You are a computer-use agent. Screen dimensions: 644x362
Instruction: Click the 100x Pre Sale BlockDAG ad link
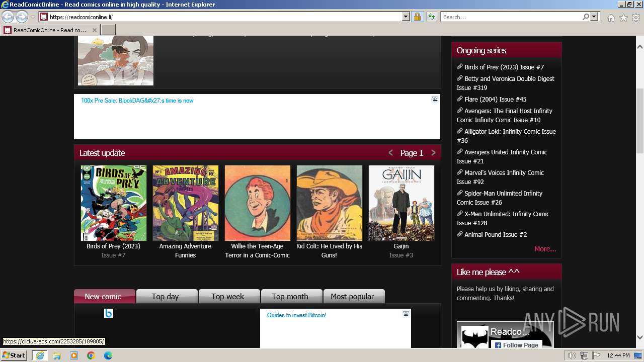pyautogui.click(x=137, y=101)
